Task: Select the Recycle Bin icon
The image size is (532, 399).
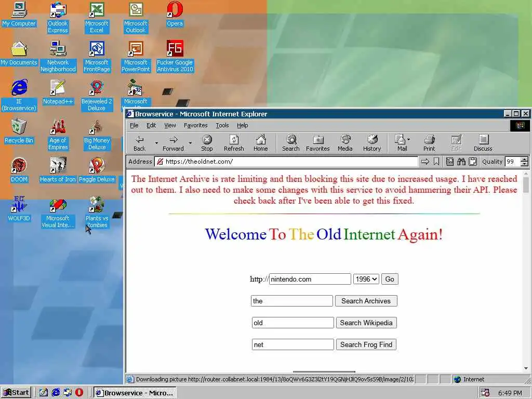Action: [x=19, y=131]
